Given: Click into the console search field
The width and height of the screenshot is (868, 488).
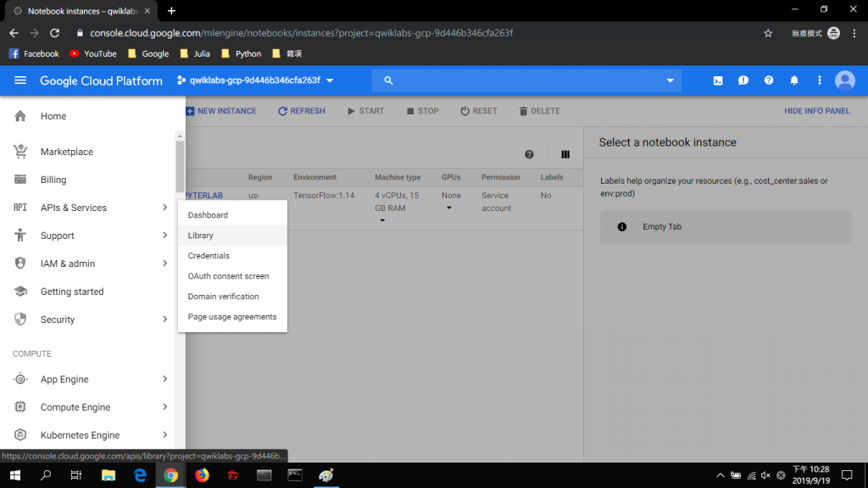Looking at the screenshot, I should [526, 80].
